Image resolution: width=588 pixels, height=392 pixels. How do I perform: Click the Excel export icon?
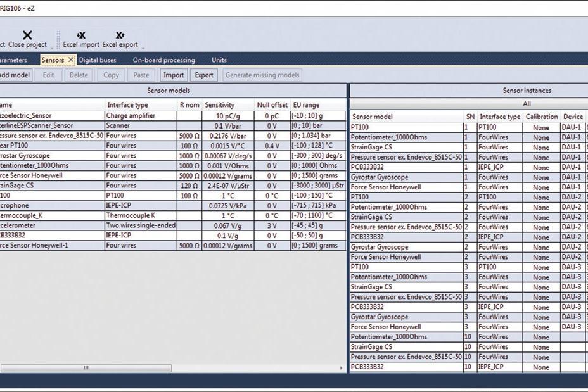click(120, 35)
